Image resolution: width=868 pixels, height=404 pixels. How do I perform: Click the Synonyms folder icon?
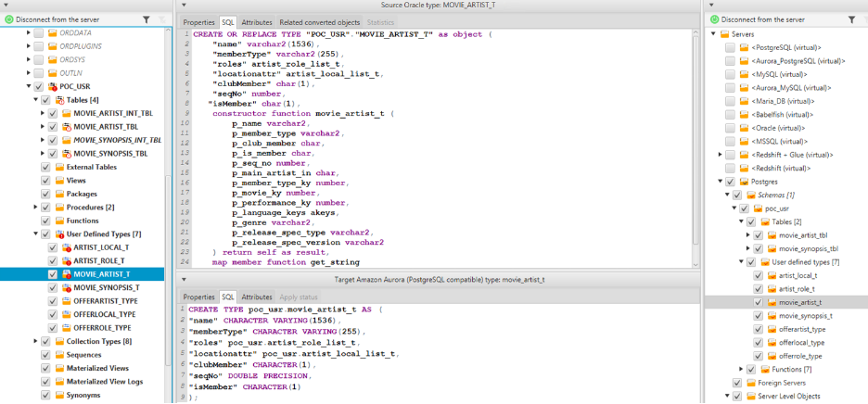pos(59,395)
